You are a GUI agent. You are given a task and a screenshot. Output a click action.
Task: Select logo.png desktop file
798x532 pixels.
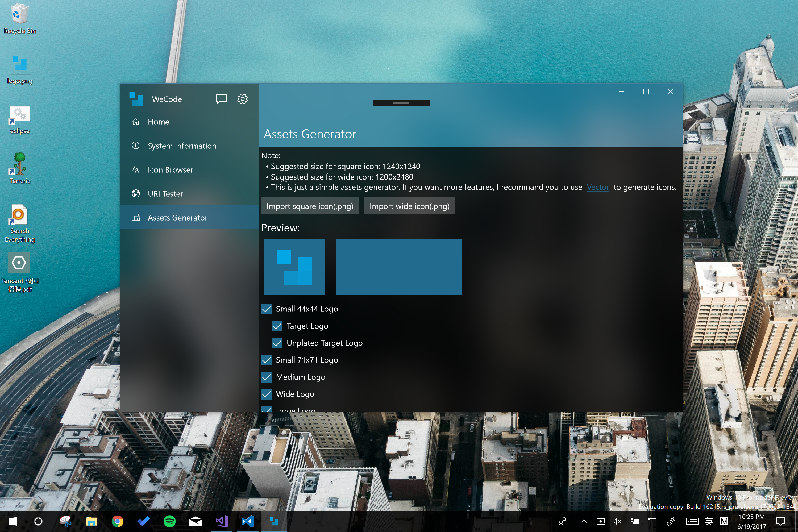click(x=20, y=69)
